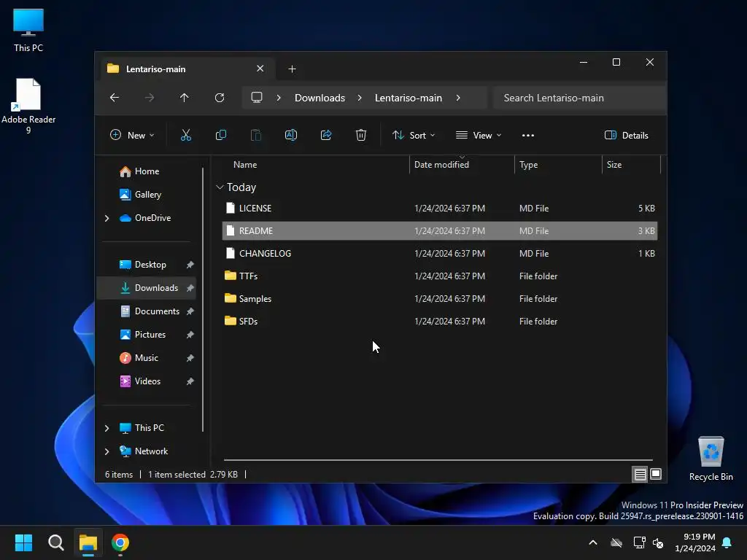Image resolution: width=747 pixels, height=560 pixels.
Task: Open the New dropdown menu
Action: [132, 135]
